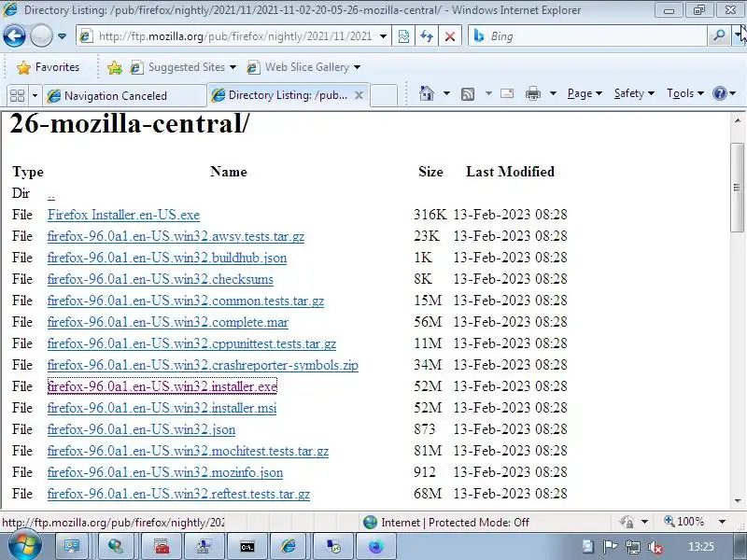Image resolution: width=747 pixels, height=560 pixels.
Task: Open the Command Prompt taskbar icon
Action: tap(247, 547)
